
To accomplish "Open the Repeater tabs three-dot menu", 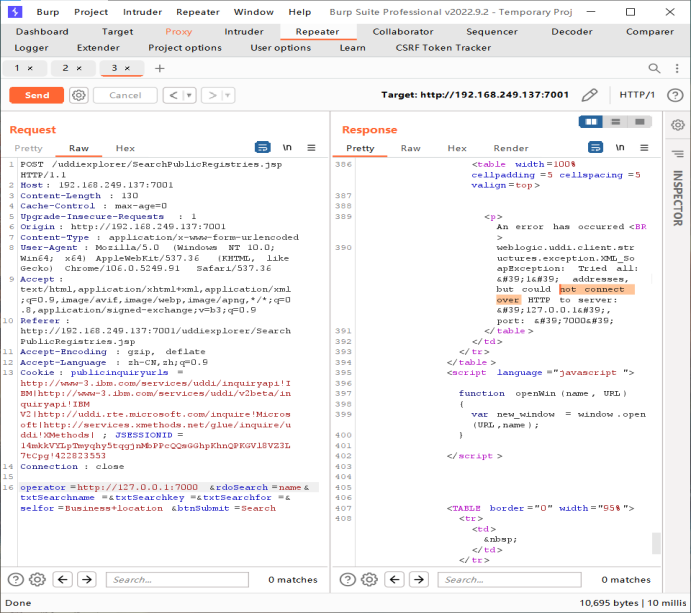I will [x=677, y=68].
